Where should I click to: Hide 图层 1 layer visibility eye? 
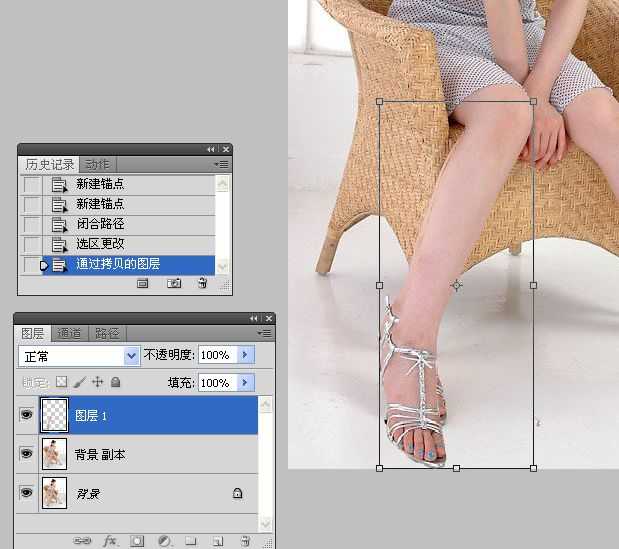click(26, 414)
